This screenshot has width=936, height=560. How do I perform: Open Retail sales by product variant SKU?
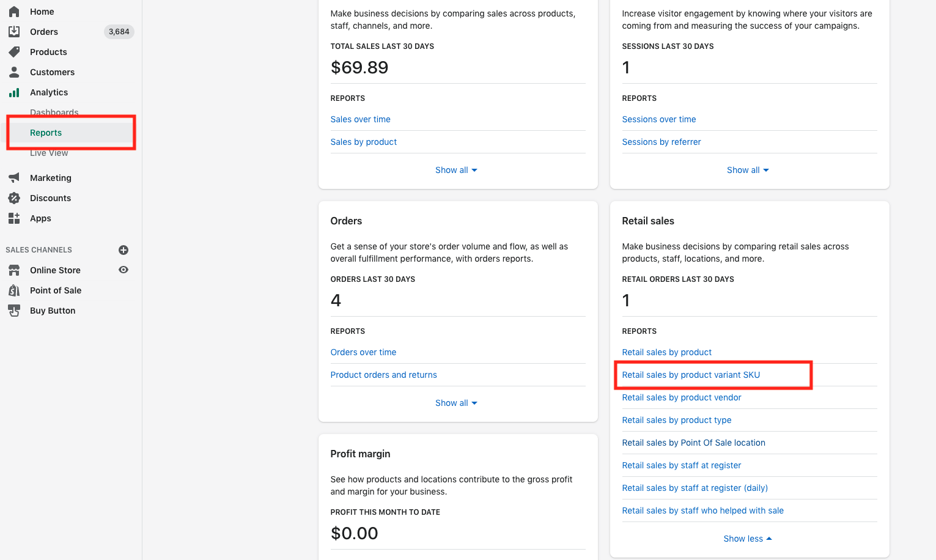(x=691, y=375)
